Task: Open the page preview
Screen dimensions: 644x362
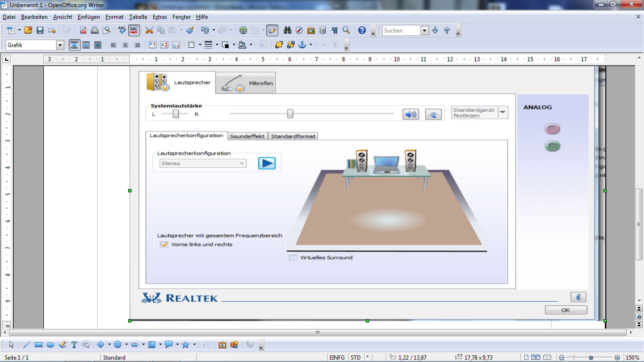Action: pos(107,30)
